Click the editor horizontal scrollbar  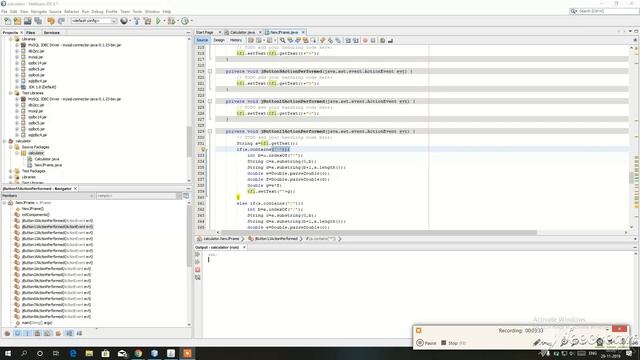(378, 233)
